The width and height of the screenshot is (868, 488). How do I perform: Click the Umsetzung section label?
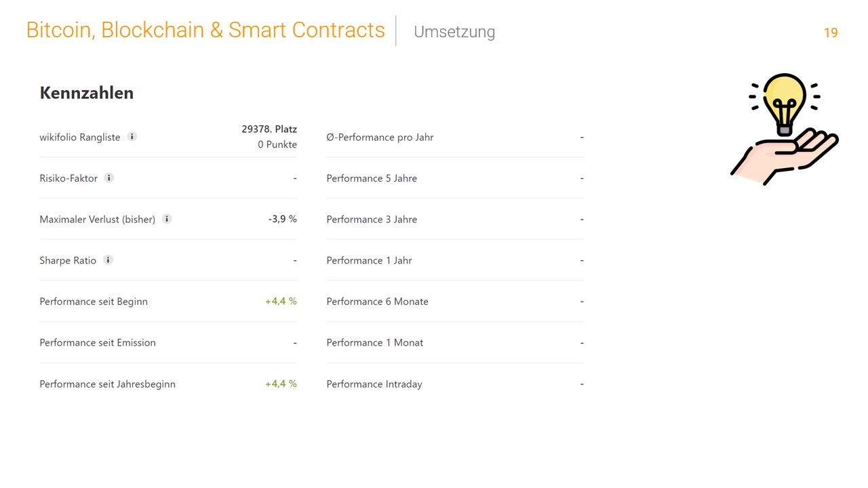click(x=454, y=32)
